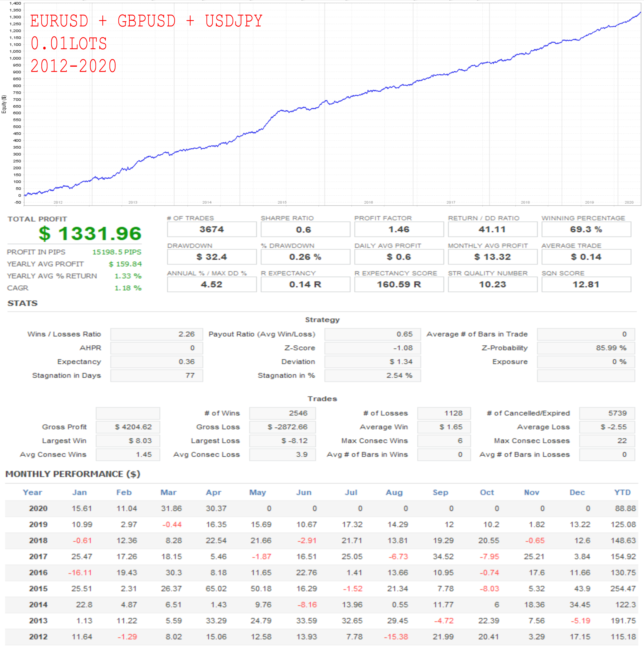Click the 2015 row year label

[x=38, y=589]
